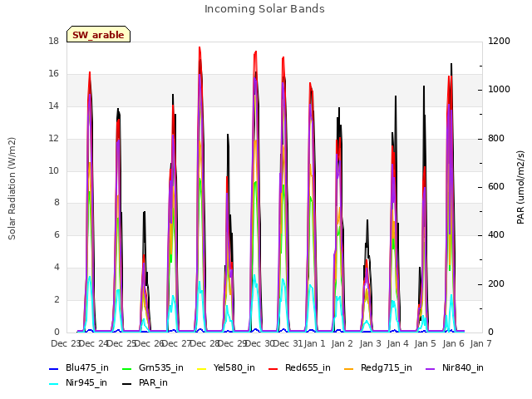Viewport: 532px width, 399px height.
Task: Click the black PAR_in legend swatch
Action: point(127,383)
